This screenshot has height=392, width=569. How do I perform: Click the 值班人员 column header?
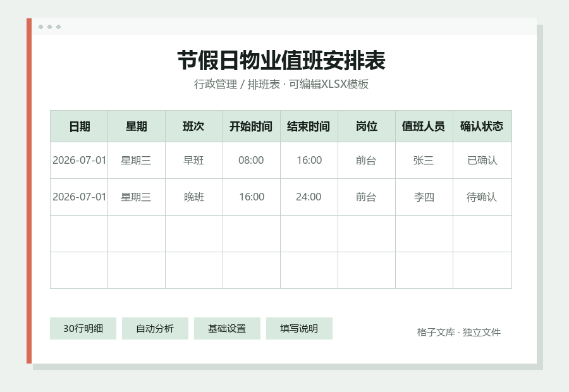424,126
